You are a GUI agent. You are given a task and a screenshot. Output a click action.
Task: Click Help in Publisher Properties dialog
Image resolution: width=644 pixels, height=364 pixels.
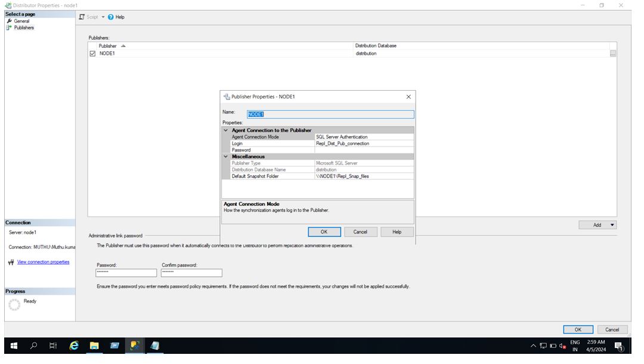click(397, 232)
